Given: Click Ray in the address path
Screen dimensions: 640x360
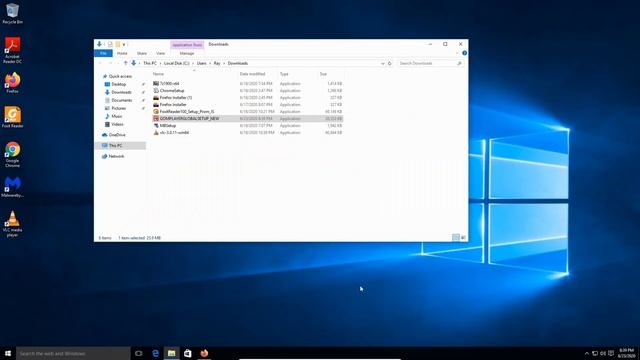Looking at the screenshot, I should tap(217, 63).
